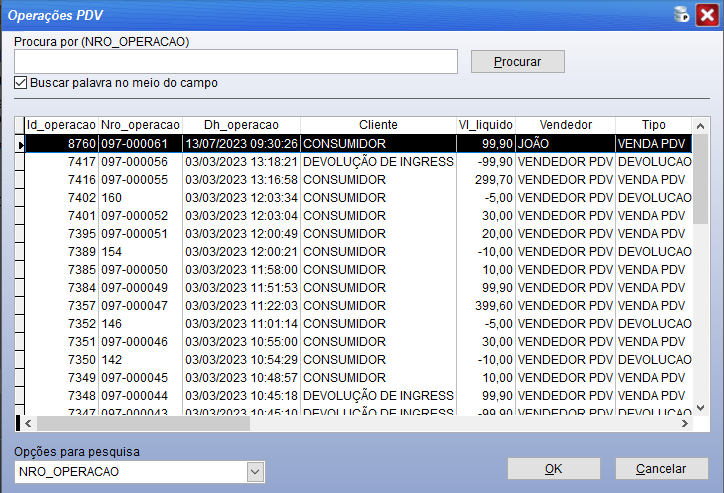Click horizontal scrollbar left arrow
Image resolution: width=724 pixels, height=493 pixels.
tap(28, 423)
